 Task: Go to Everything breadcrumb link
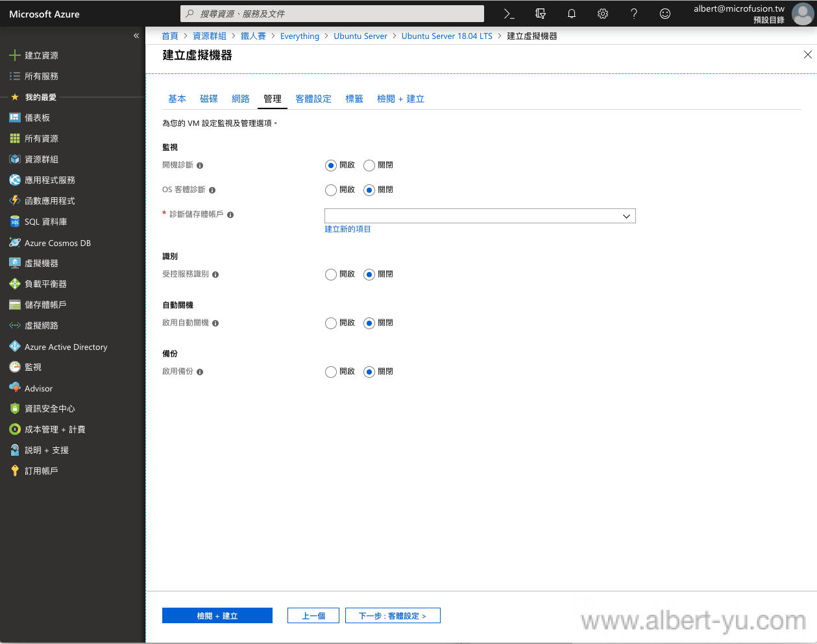(x=300, y=36)
